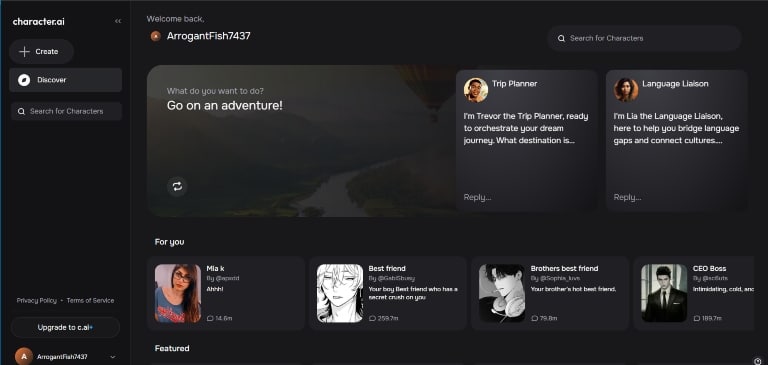The width and height of the screenshot is (768, 365).
Task: Open the Best friend character thumbnail
Action: [x=339, y=293]
